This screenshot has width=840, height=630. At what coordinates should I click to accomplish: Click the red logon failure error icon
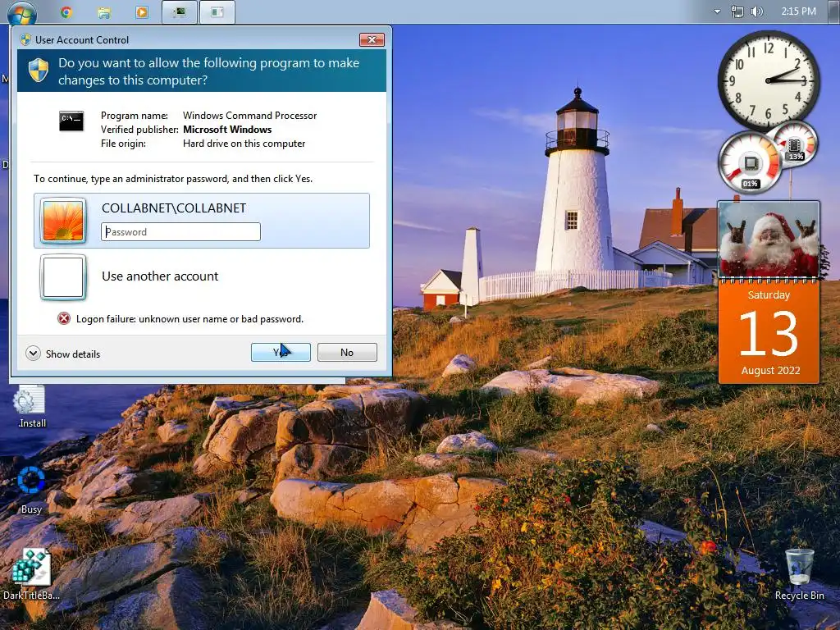pyautogui.click(x=64, y=319)
